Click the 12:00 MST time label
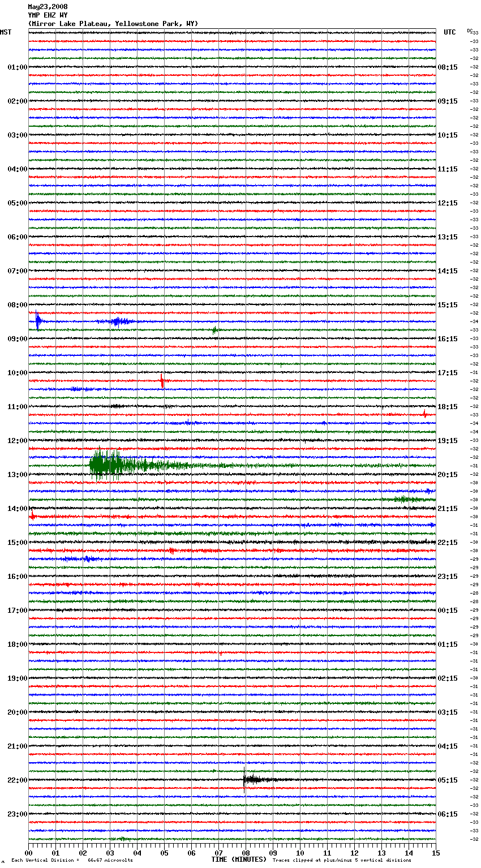 pyautogui.click(x=17, y=441)
